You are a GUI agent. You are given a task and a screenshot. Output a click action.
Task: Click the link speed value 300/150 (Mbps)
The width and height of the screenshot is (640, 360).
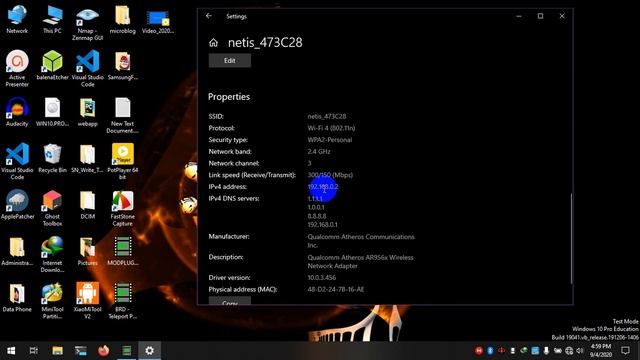(x=330, y=175)
